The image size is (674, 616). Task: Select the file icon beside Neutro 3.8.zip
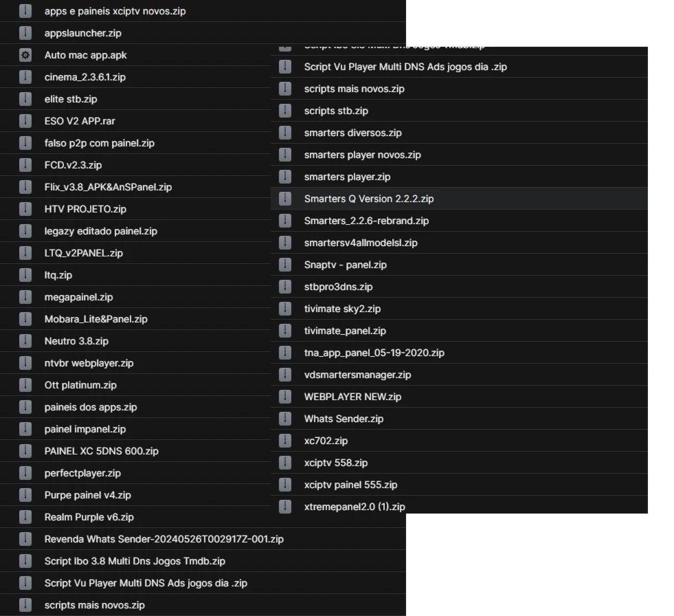click(x=25, y=341)
